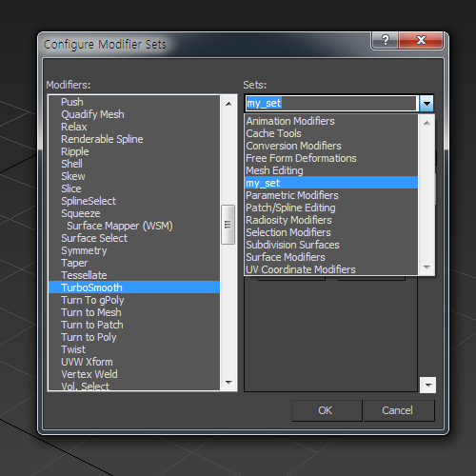
Task: Select Turn To gPoly modifier
Action: 134,300
